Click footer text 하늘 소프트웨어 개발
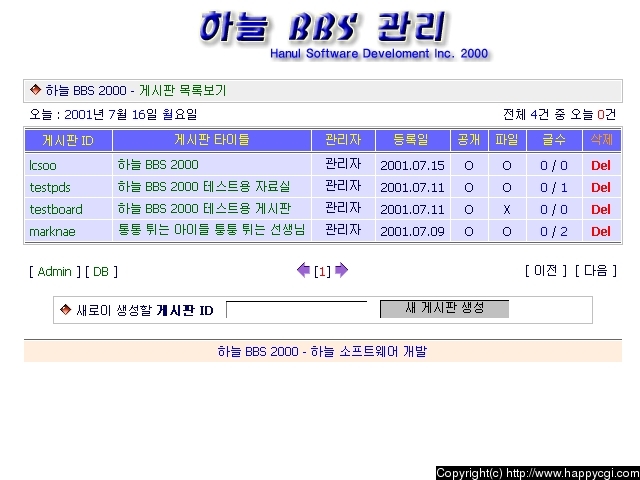 tap(369, 351)
